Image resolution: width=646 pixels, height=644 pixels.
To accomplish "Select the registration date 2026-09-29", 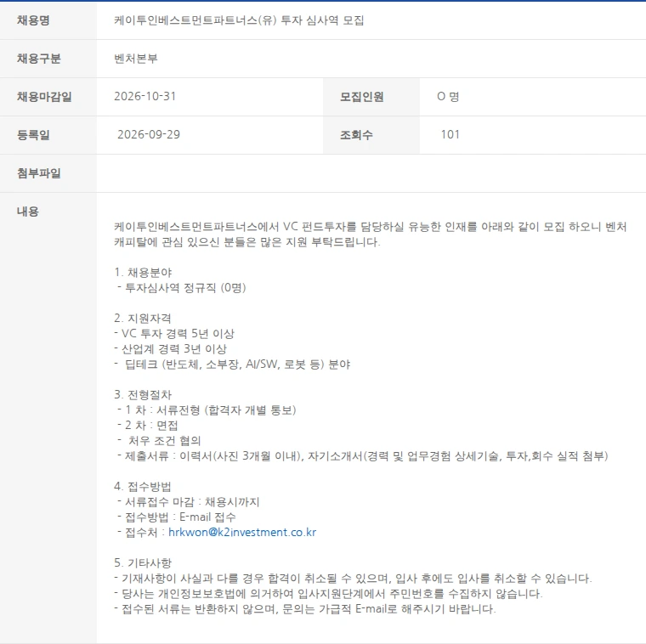I will [149, 134].
